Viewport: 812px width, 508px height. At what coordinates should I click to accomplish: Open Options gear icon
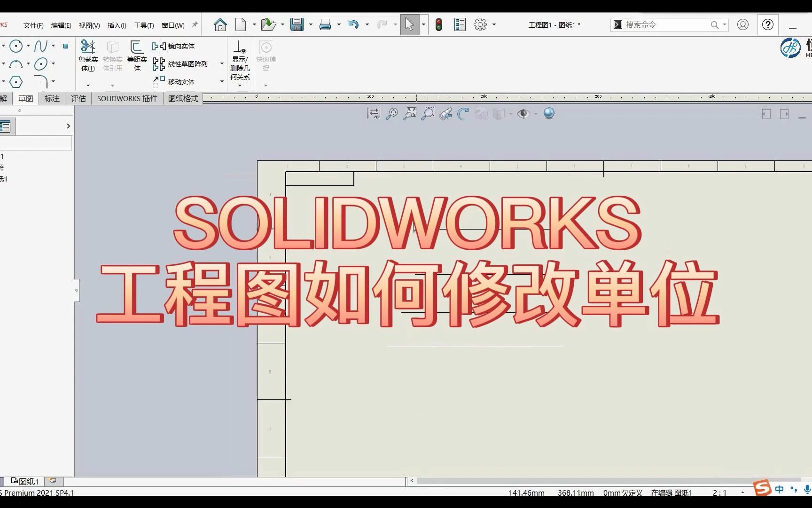[480, 24]
